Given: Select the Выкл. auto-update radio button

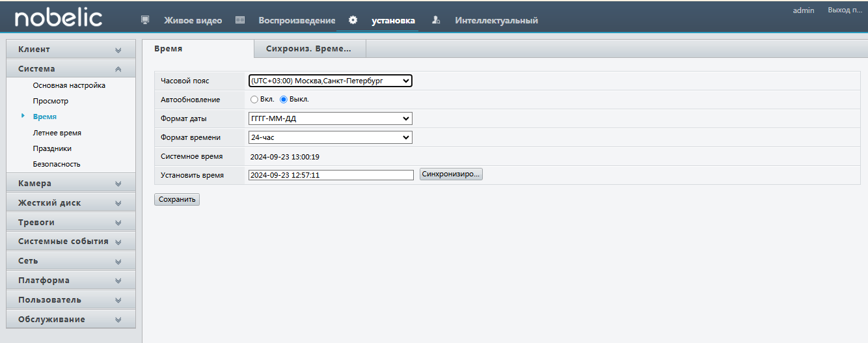Looking at the screenshot, I should 284,100.
